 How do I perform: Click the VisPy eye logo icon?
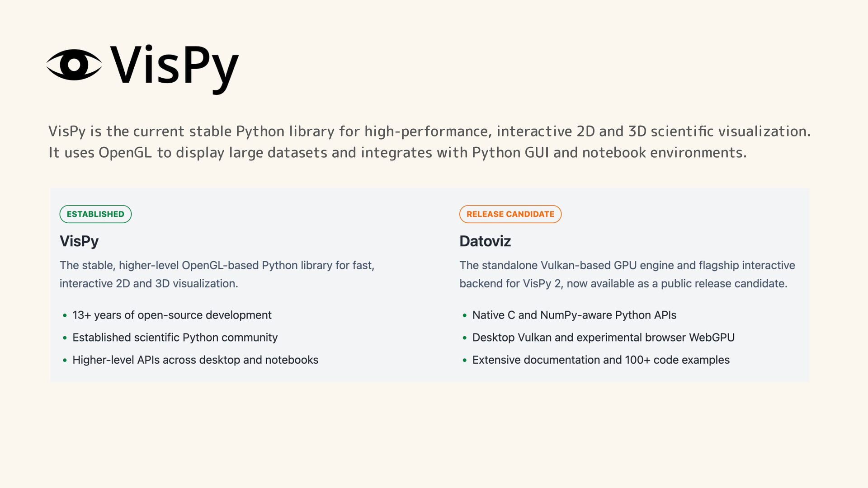tap(74, 65)
